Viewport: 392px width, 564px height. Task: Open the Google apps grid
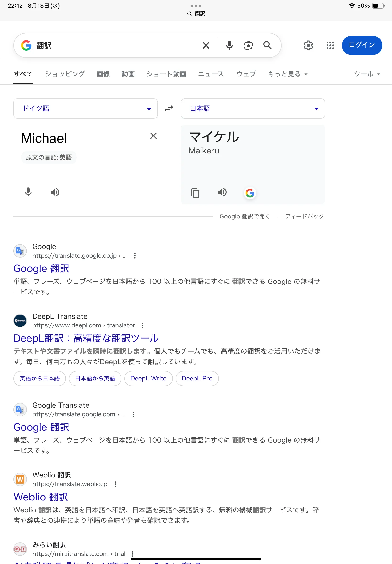330,45
